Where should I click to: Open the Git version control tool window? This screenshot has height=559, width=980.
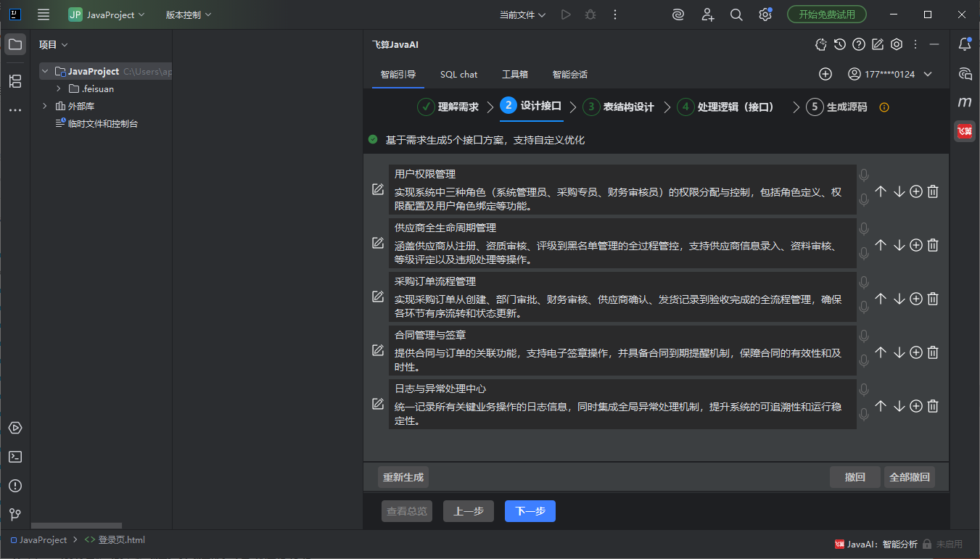(15, 515)
